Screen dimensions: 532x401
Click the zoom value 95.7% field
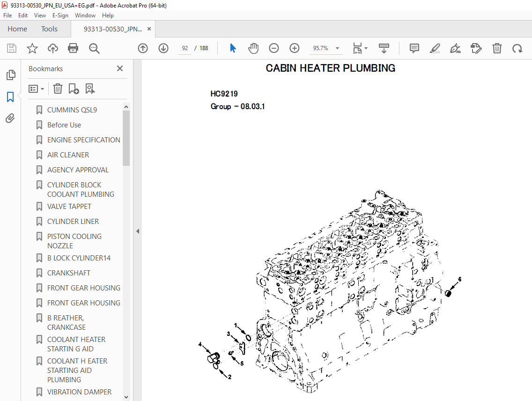320,48
